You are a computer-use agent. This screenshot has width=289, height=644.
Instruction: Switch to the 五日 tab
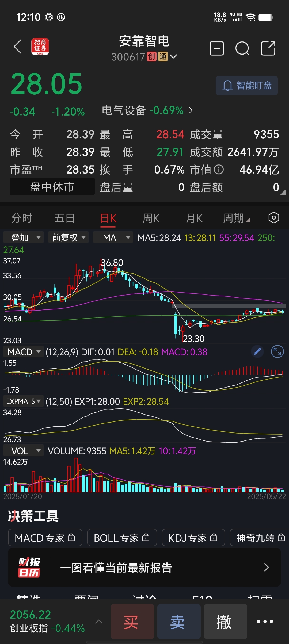point(64,218)
